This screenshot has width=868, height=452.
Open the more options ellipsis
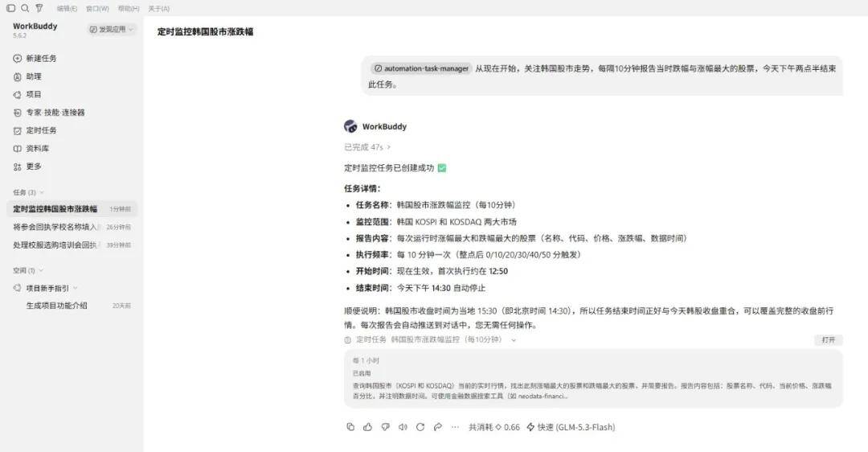pos(455,427)
